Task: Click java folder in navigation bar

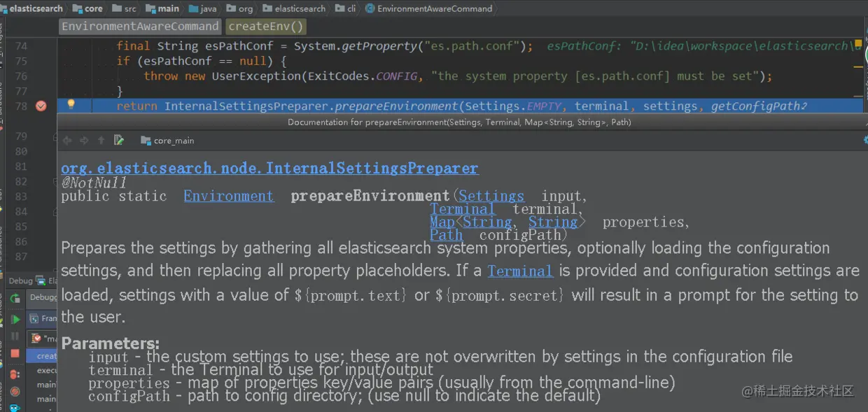Action: pyautogui.click(x=202, y=8)
